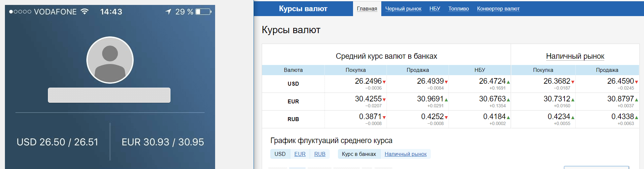Image resolution: width=644 pixels, height=169 pixels.
Task: Click the Курсы валют site logo
Action: click(303, 9)
